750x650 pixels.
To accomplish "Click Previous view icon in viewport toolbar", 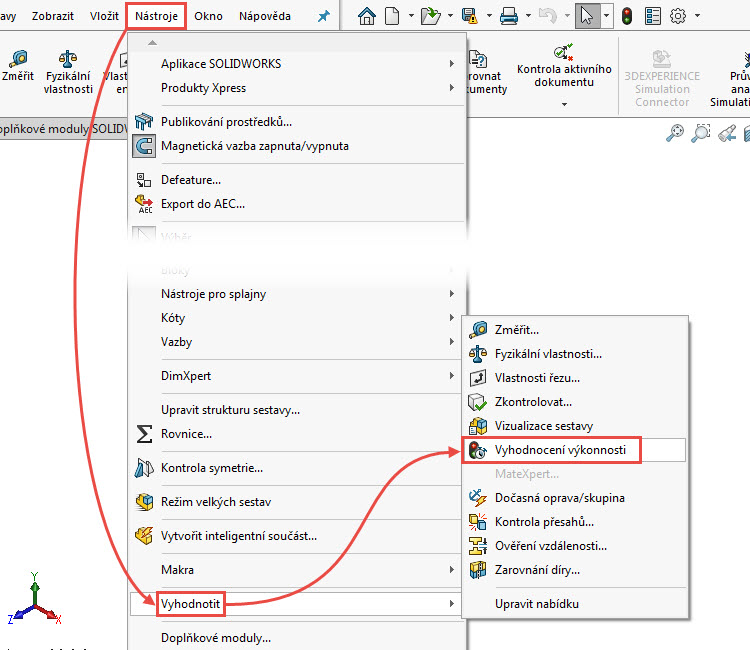I will [727, 133].
